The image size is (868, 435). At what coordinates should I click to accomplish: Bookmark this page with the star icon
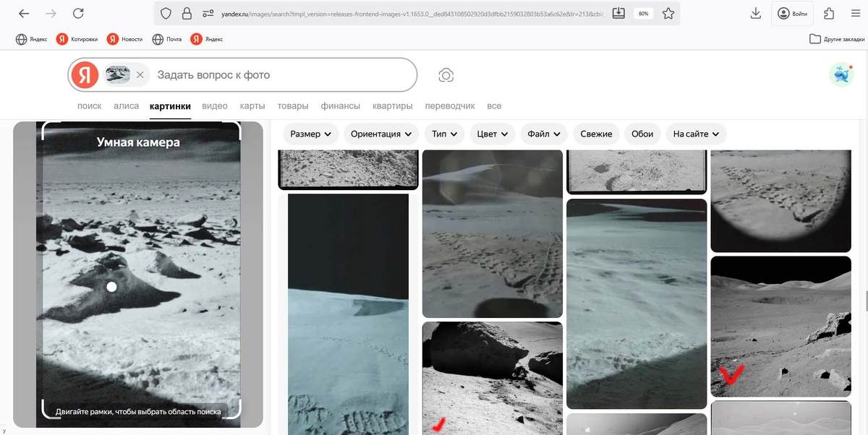[x=668, y=13]
